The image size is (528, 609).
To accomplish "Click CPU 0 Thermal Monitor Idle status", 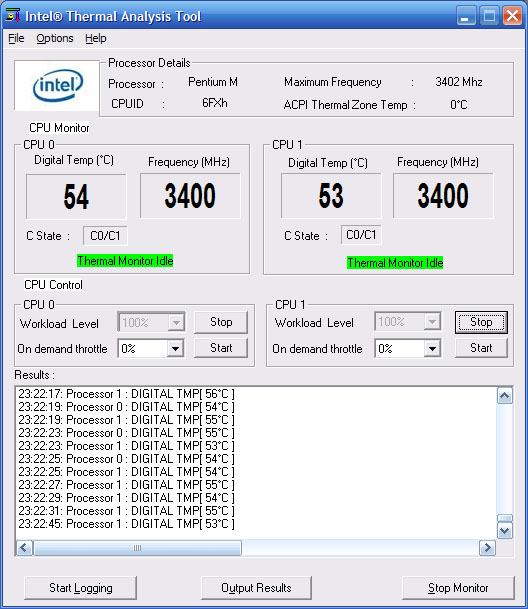I will 125,261.
